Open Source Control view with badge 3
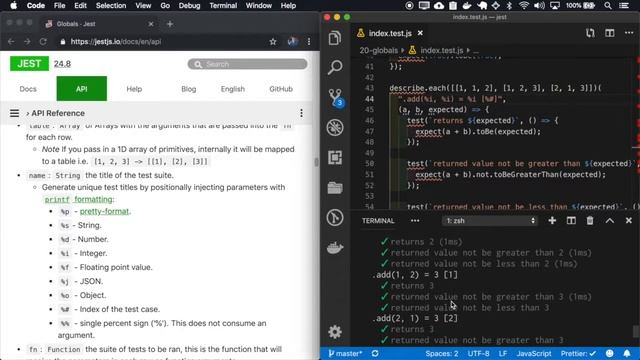This screenshot has width=640, height=360. [336, 98]
